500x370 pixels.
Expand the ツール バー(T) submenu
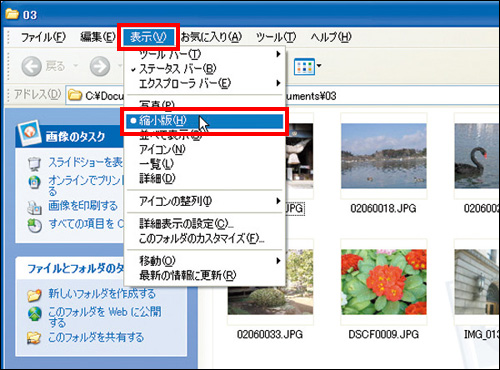[205, 54]
